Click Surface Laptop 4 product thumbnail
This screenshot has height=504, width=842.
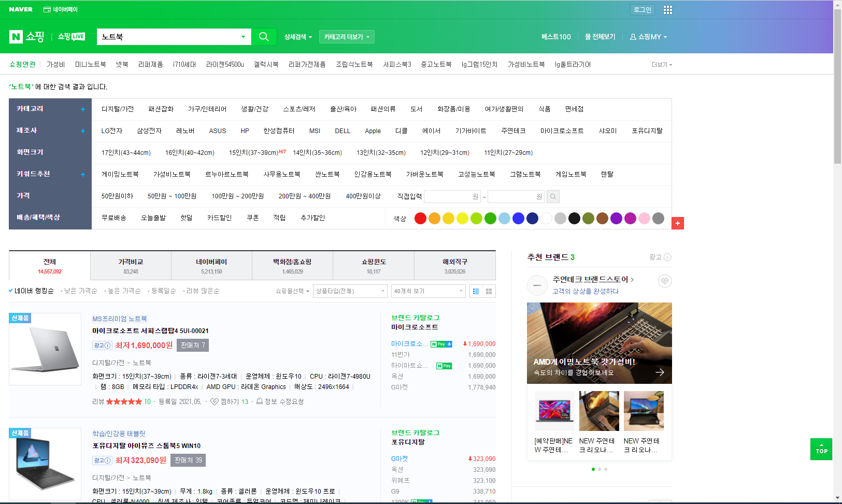pyautogui.click(x=45, y=349)
